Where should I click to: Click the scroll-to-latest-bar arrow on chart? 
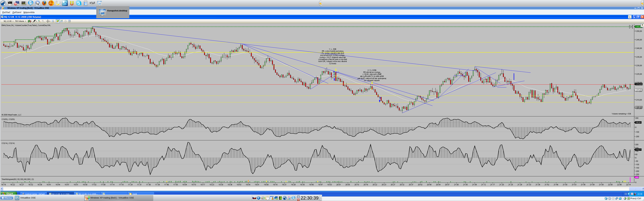click(x=631, y=27)
